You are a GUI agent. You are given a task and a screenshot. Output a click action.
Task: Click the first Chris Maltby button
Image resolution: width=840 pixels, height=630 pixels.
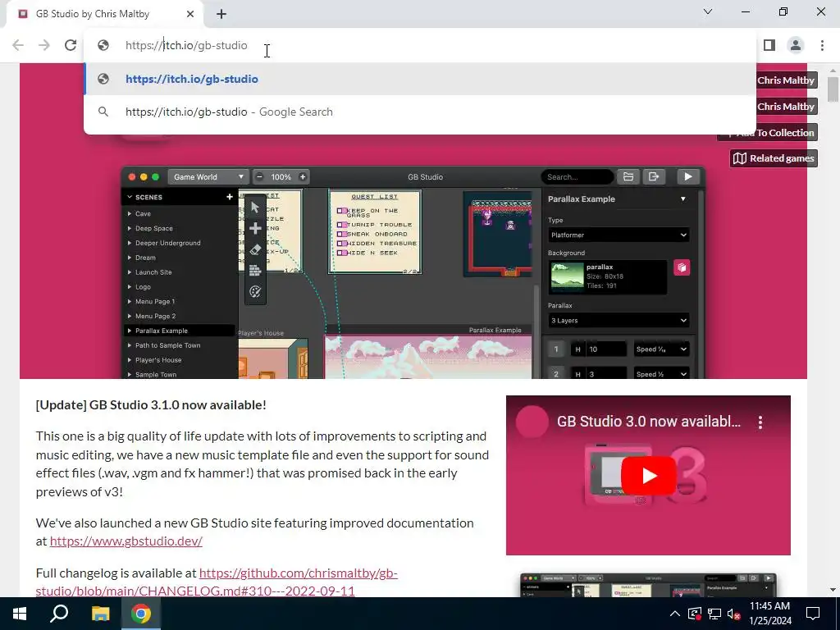pyautogui.click(x=785, y=80)
